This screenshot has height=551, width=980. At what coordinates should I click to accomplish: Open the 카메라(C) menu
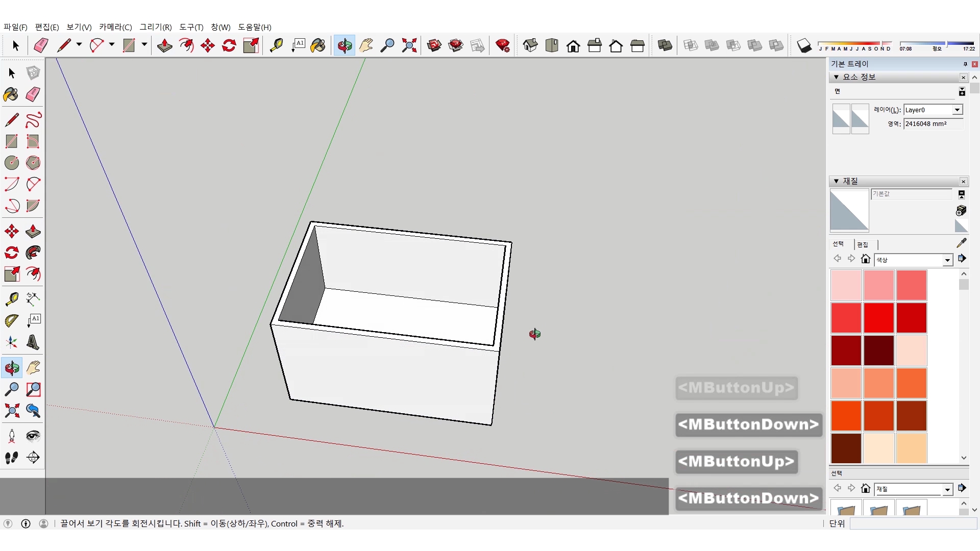[115, 27]
